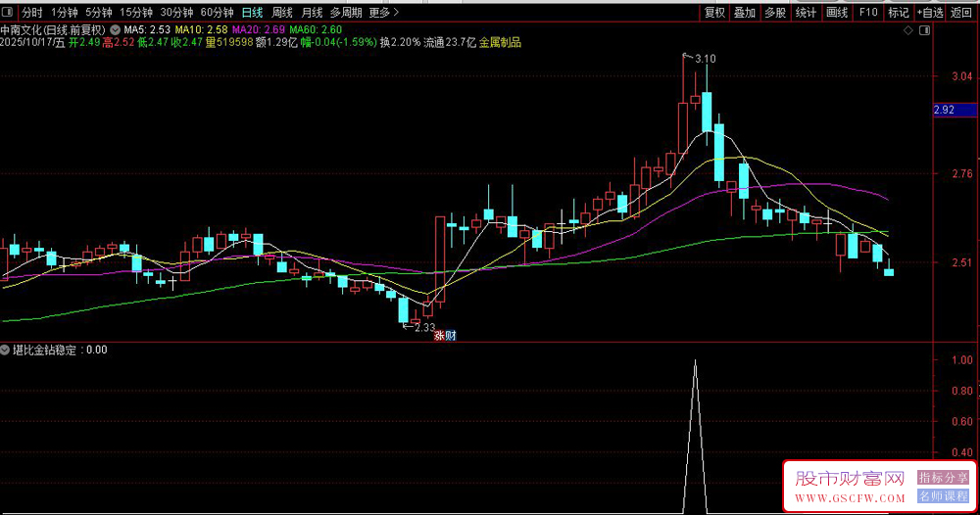Activate the 画线 drawing tool
Viewport: 980px width, 515px height.
point(837,13)
